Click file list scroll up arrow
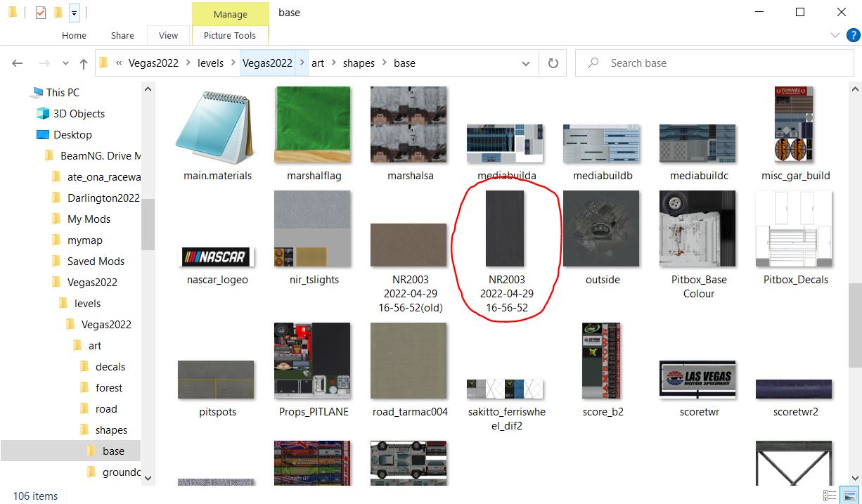Screen dimensions: 862x504 coord(855,89)
